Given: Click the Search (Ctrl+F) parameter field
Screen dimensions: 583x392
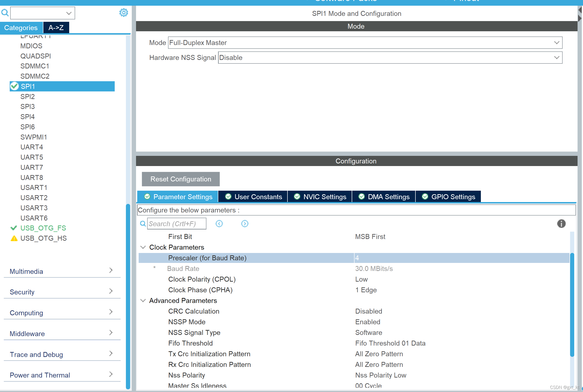Looking at the screenshot, I should (x=177, y=224).
